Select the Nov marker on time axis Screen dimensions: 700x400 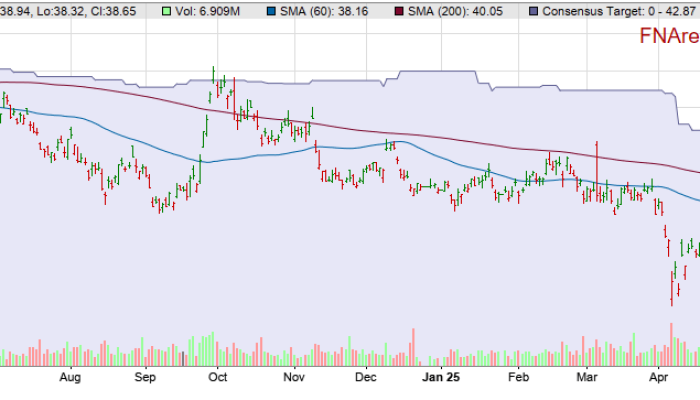click(x=293, y=378)
